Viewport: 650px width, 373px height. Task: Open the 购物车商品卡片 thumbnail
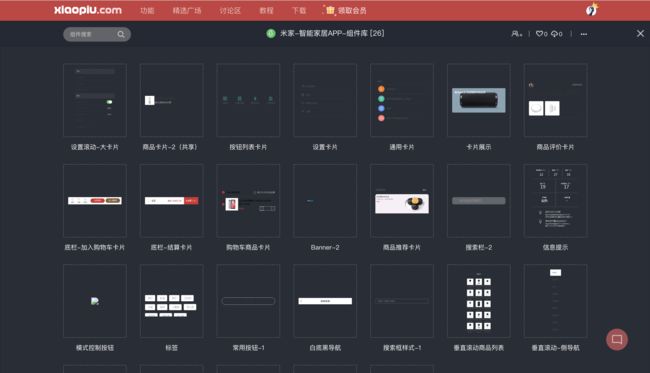click(x=248, y=201)
